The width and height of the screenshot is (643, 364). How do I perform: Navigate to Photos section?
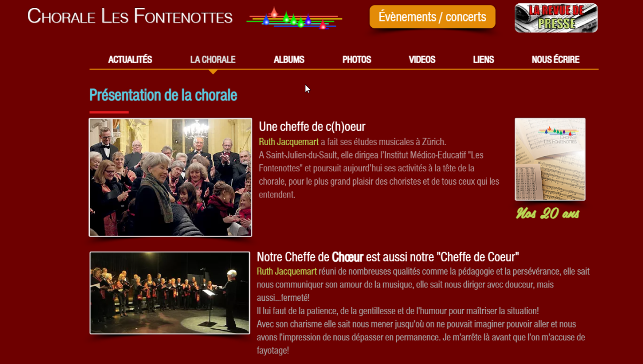click(x=357, y=60)
